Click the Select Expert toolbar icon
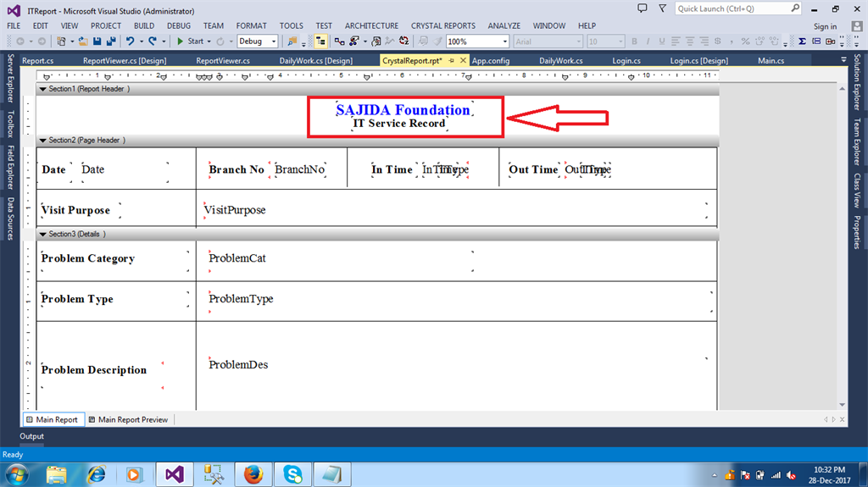The image size is (868, 487). point(376,42)
